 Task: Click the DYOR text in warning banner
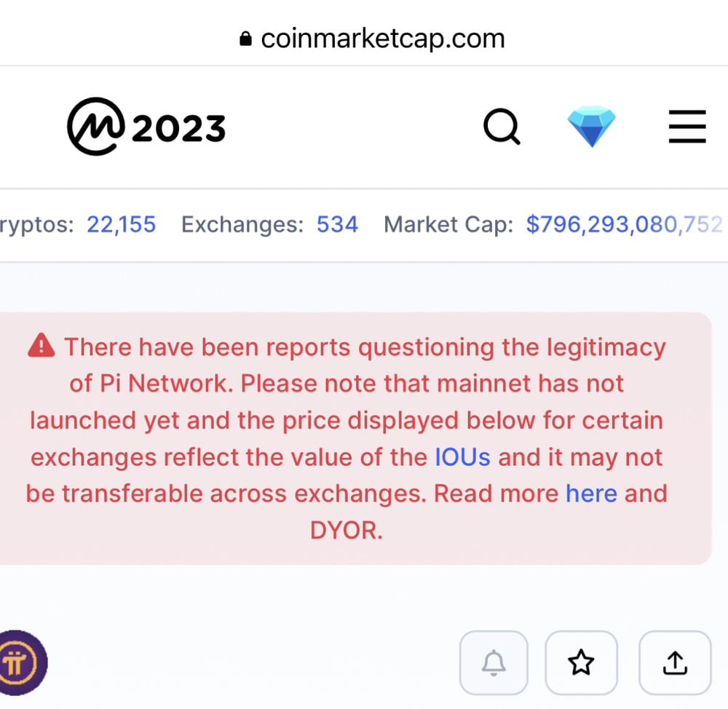tap(346, 531)
